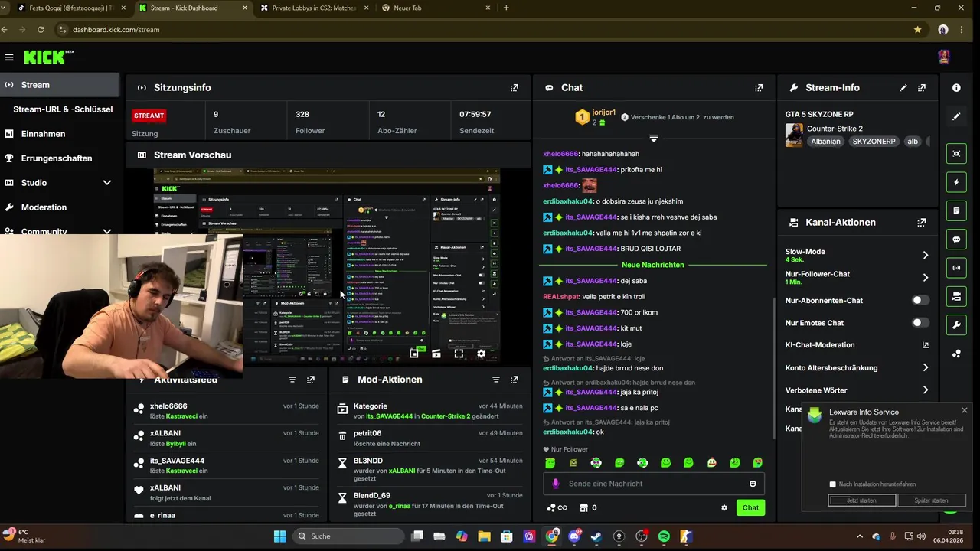Click Jetzt starten in Lexware popup
The image size is (980, 551).
tap(862, 500)
